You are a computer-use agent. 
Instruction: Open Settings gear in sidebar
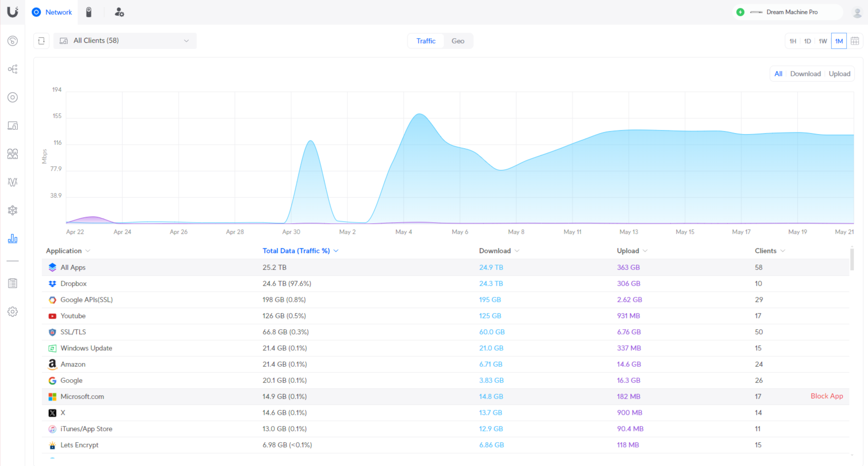pyautogui.click(x=12, y=312)
